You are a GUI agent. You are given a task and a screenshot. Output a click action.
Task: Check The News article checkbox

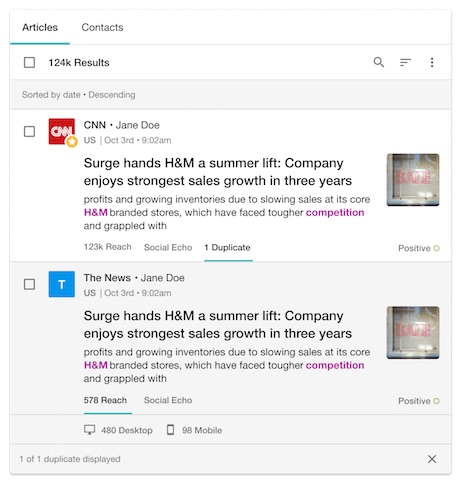[29, 284]
